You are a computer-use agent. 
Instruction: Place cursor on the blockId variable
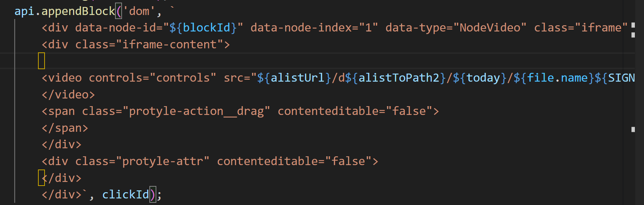coord(206,28)
